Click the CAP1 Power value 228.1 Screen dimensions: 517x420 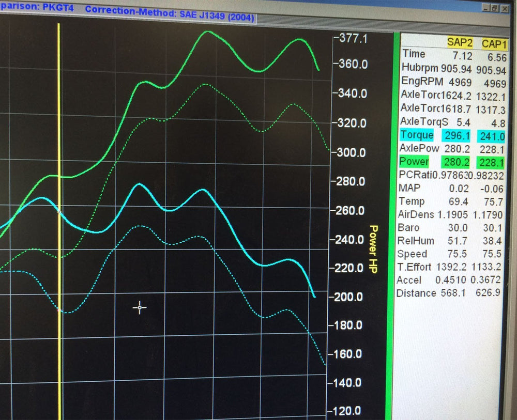tap(491, 163)
